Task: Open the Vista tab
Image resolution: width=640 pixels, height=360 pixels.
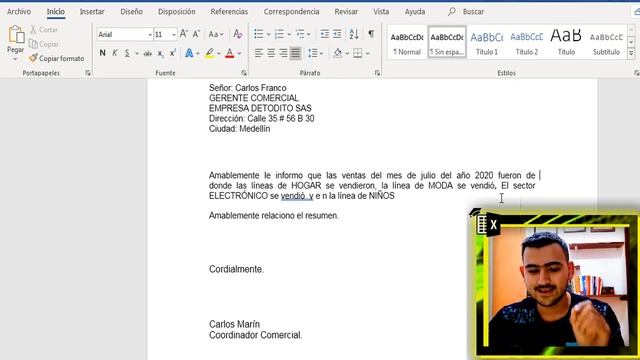Action: pyautogui.click(x=381, y=11)
